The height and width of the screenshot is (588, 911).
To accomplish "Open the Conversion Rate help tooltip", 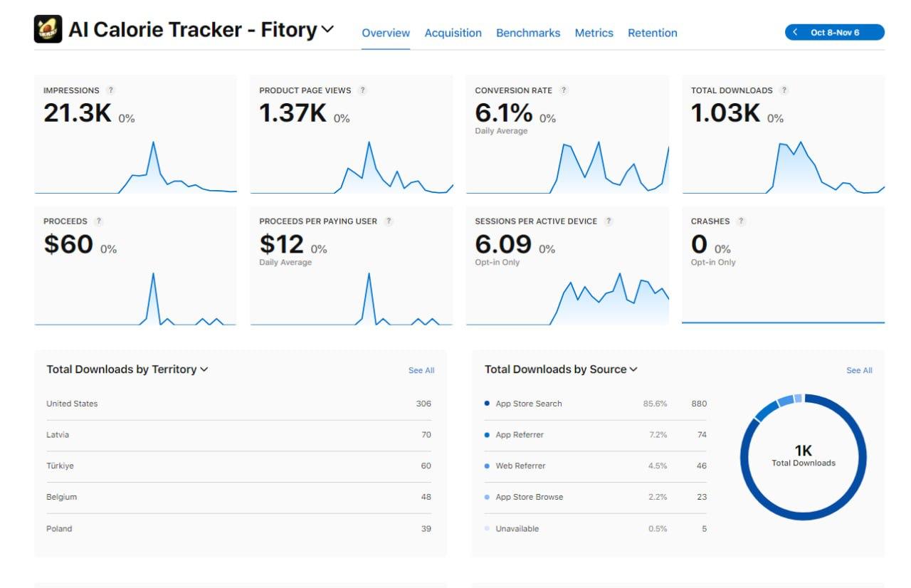I will (564, 90).
